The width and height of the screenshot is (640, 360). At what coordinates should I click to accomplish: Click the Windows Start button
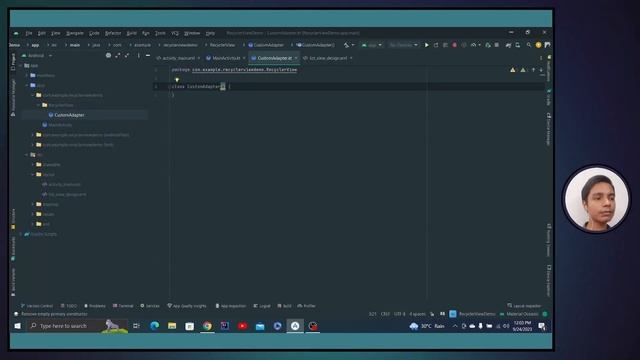[x=18, y=326]
